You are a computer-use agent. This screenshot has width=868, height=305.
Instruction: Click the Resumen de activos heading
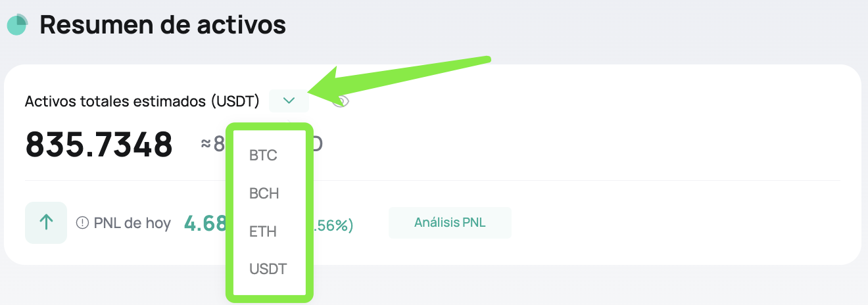click(162, 25)
